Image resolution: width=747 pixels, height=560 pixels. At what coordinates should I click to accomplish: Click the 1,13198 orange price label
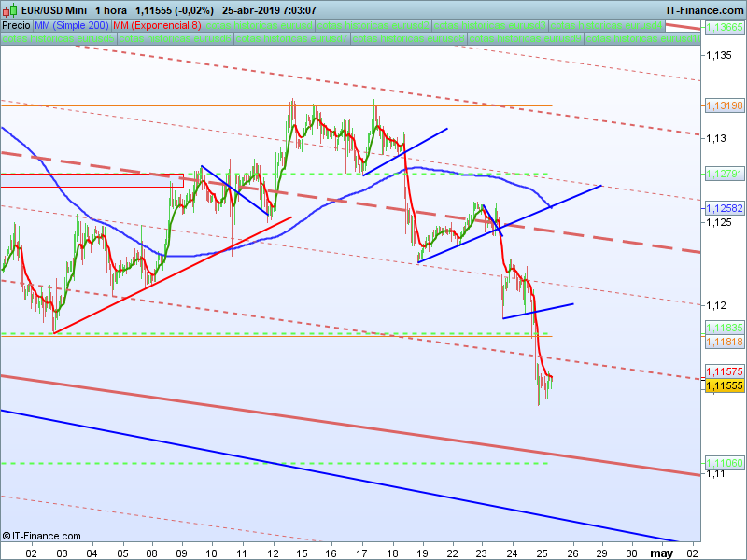[x=725, y=105]
